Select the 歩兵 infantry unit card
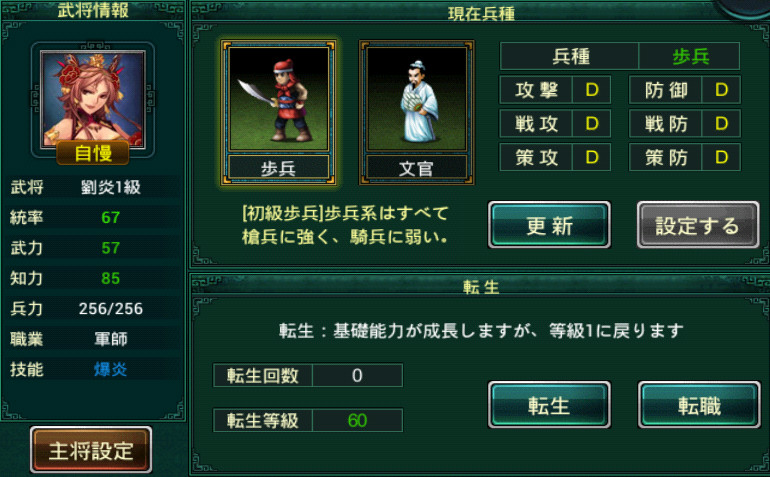770x477 pixels. click(x=278, y=113)
